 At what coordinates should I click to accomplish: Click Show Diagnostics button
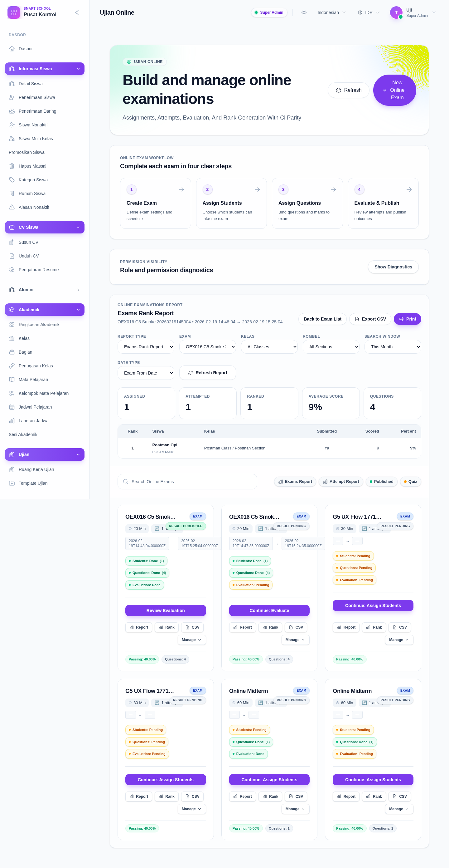point(393,267)
